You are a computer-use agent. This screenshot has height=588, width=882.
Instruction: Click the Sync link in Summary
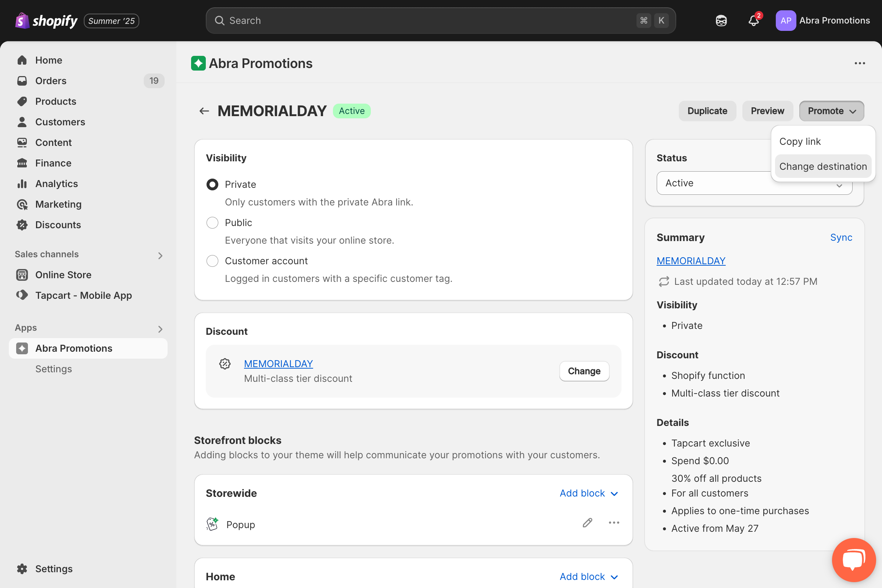pyautogui.click(x=841, y=237)
